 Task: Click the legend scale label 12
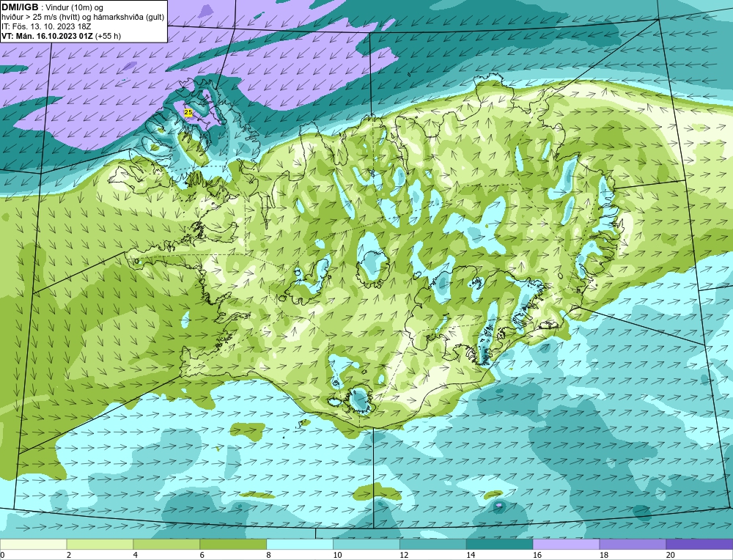[x=404, y=555]
